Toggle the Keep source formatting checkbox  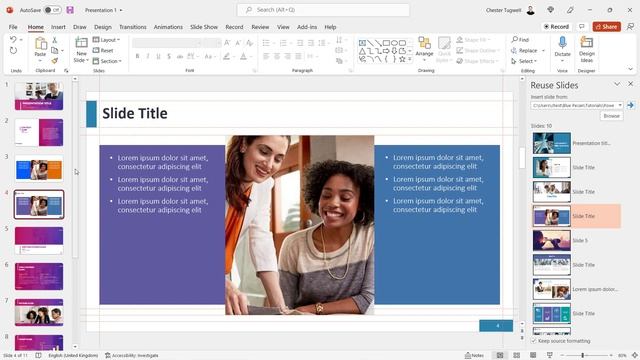pos(534,340)
